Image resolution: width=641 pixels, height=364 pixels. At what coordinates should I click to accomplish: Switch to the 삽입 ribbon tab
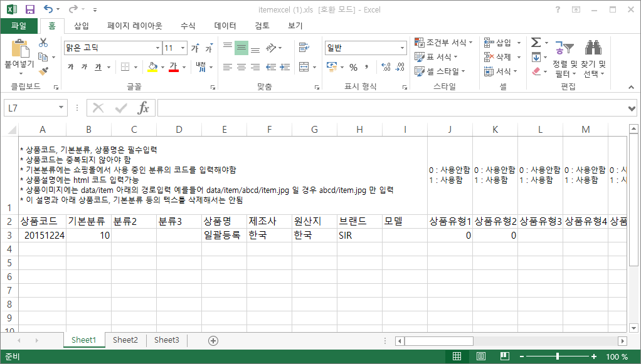(x=82, y=26)
